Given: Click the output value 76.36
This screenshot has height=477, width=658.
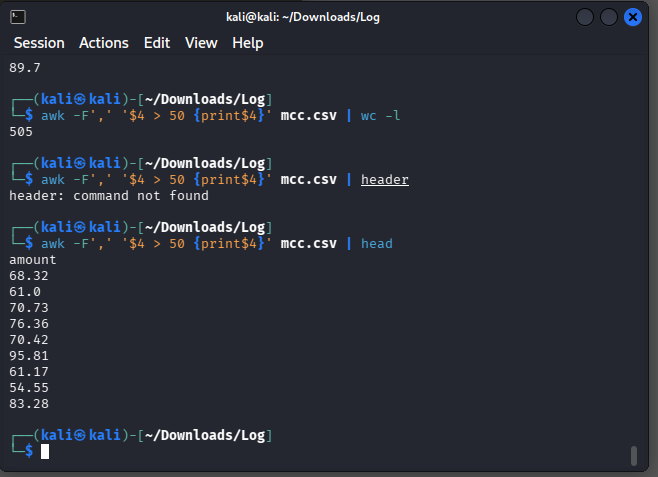Looking at the screenshot, I should pyautogui.click(x=29, y=324).
